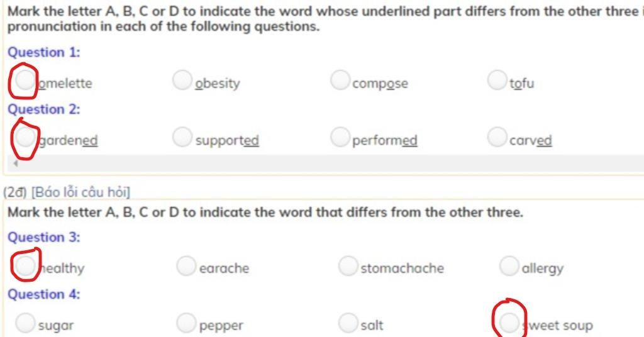
Task: Pick the 'stomachache' option
Action: pyautogui.click(x=348, y=265)
